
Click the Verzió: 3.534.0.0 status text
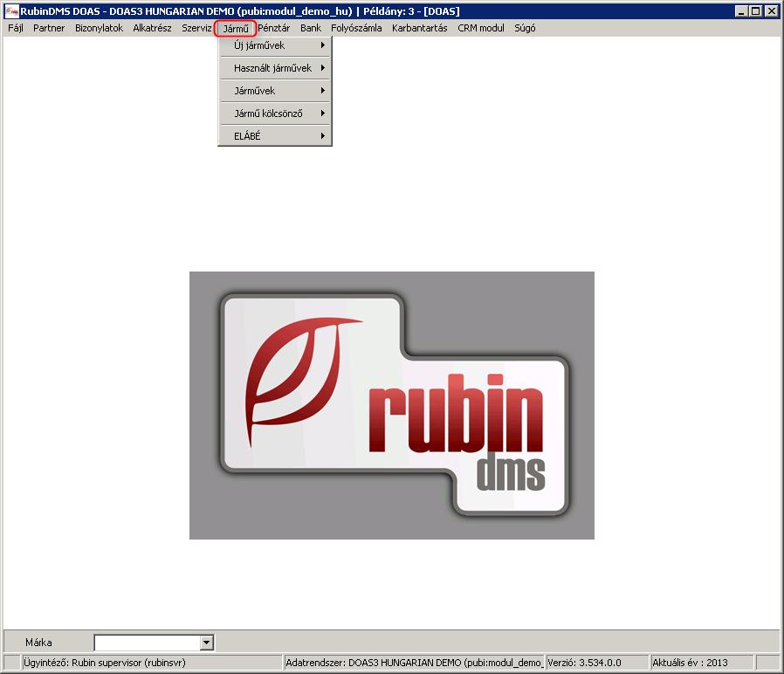(x=584, y=663)
